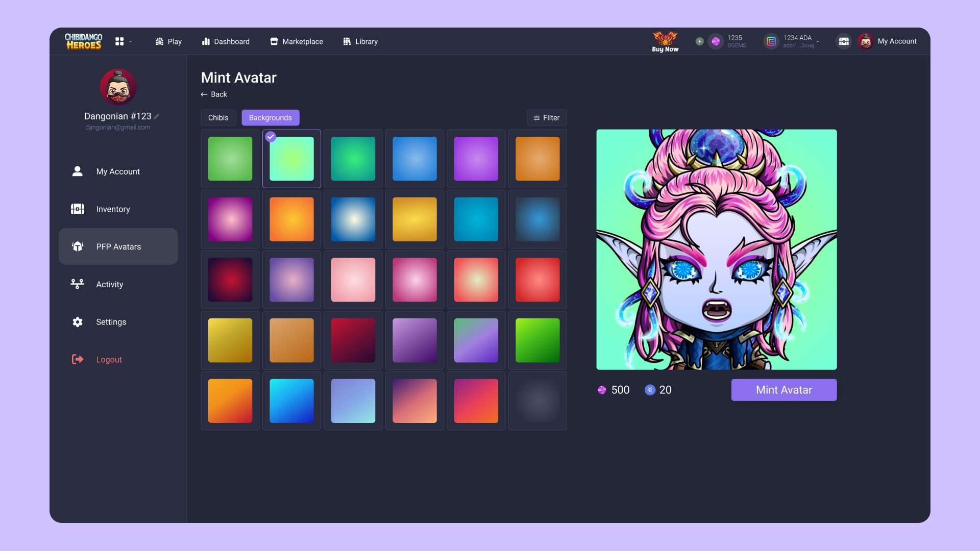Click the pencil edit icon beside Dangonian #123

click(157, 116)
